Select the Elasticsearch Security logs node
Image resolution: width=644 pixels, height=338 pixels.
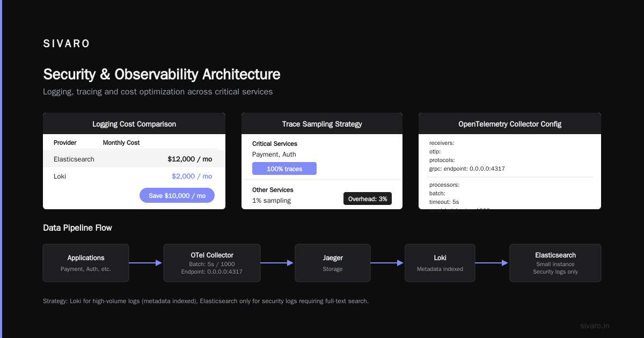(555, 263)
